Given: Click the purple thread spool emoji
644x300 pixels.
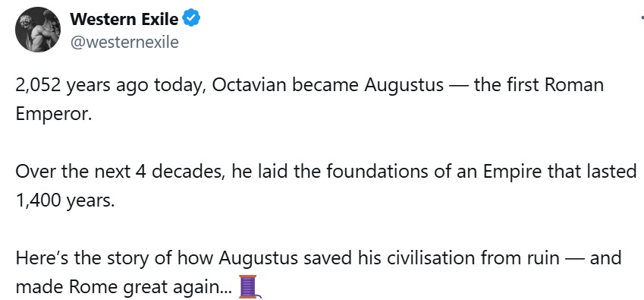Looking at the screenshot, I should coord(250,286).
